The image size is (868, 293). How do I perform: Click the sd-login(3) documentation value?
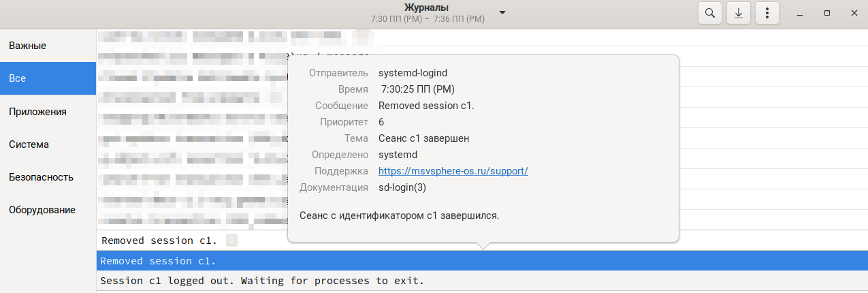coord(402,187)
